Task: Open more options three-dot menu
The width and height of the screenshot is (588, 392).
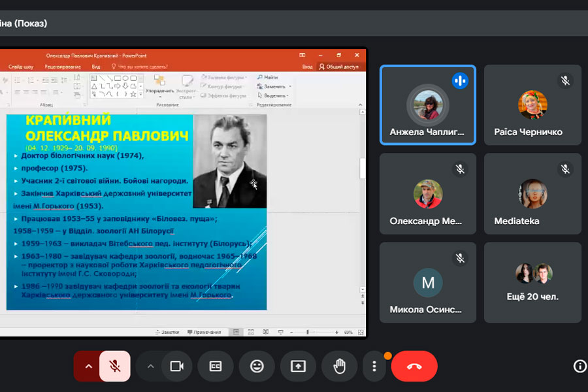Action: pos(374,366)
